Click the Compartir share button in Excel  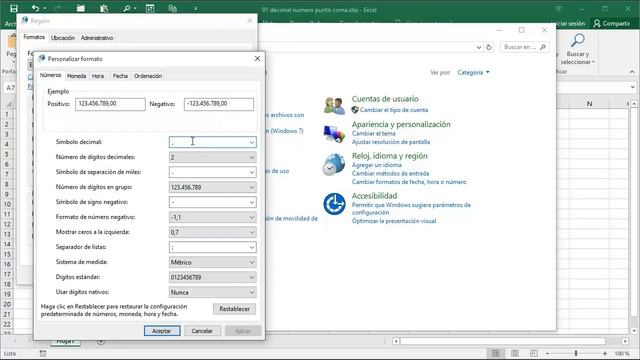pyautogui.click(x=611, y=23)
